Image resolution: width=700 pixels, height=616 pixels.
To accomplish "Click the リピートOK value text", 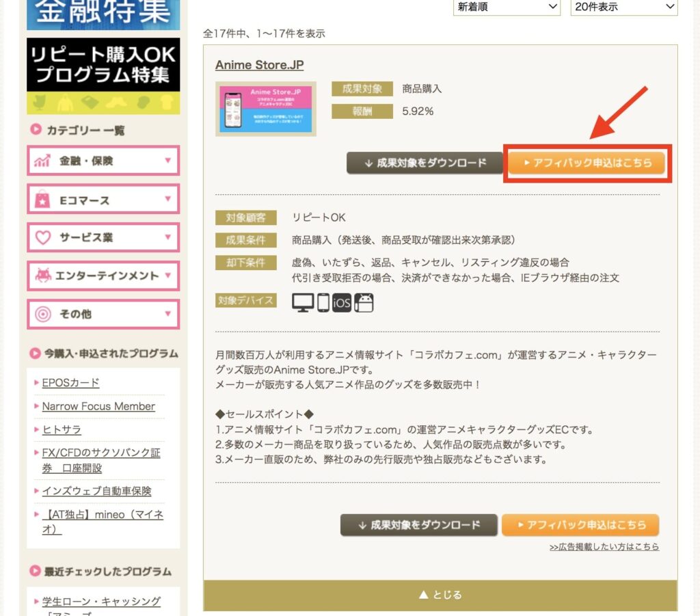I will point(319,217).
